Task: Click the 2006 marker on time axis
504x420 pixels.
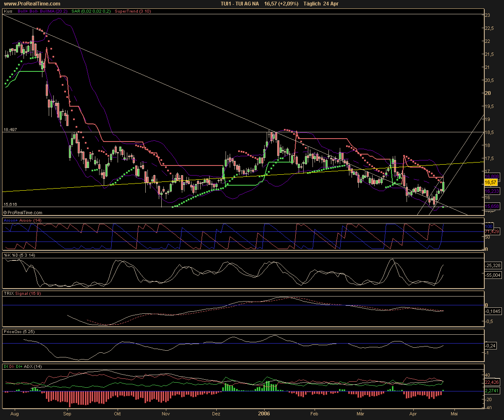Action: (264, 413)
